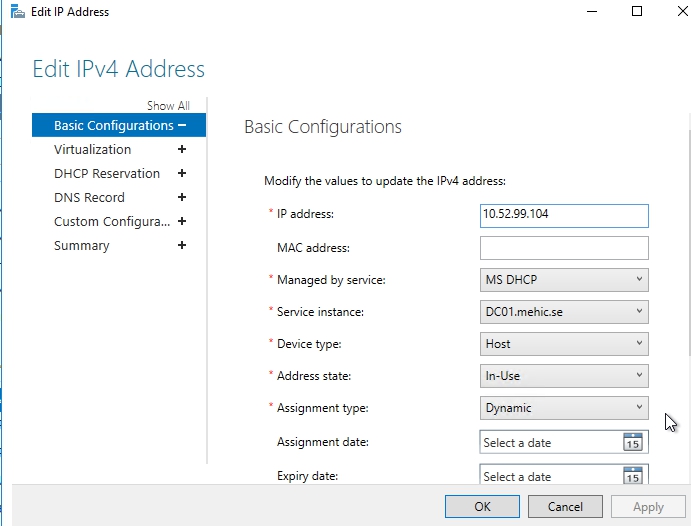691x526 pixels.
Task: Collapse Basic Configurations with the minus icon
Action: [x=182, y=125]
